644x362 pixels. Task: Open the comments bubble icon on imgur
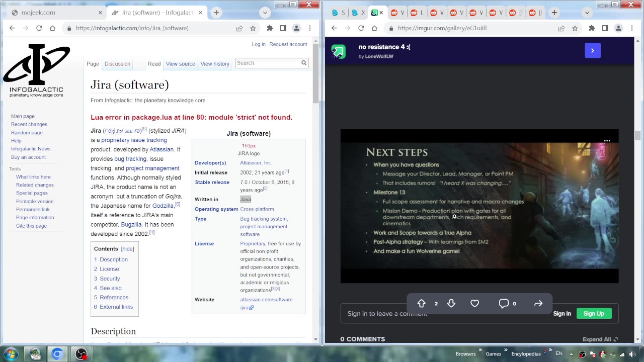[504, 303]
